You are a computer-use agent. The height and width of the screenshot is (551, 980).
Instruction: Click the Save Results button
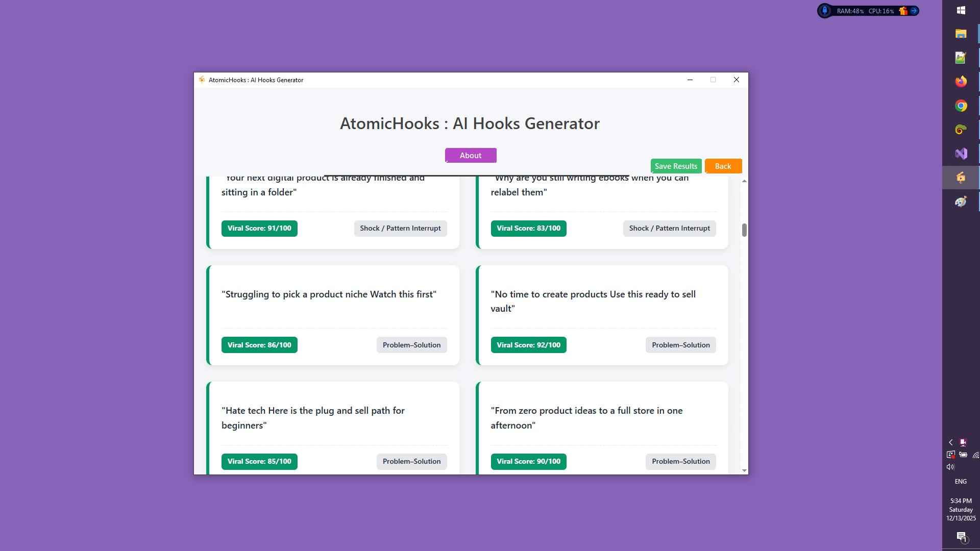[x=676, y=166]
